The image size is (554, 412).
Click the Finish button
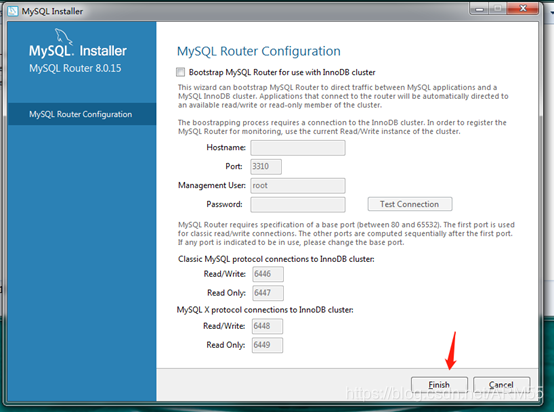coord(439,384)
